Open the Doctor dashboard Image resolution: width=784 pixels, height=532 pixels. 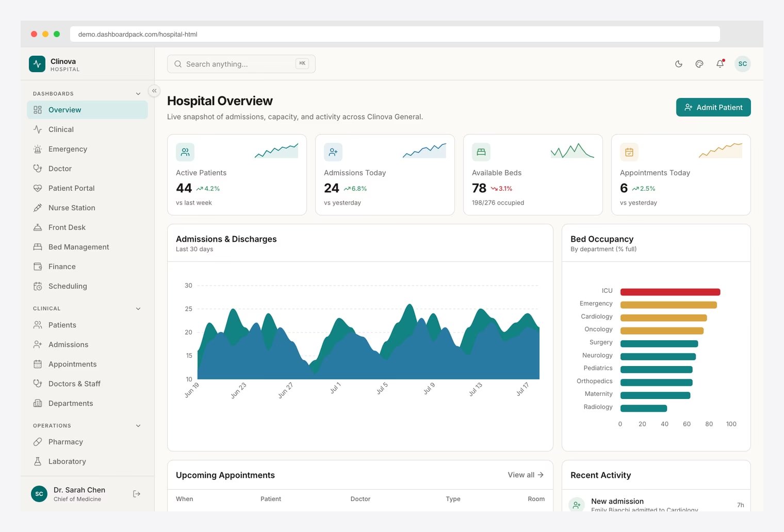(87, 169)
